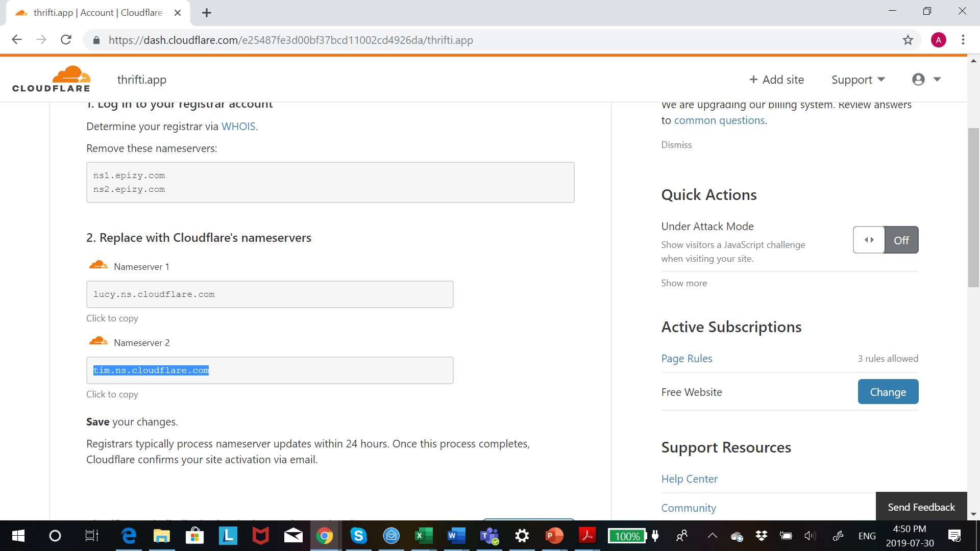Image resolution: width=980 pixels, height=551 pixels.
Task: Open Word from taskbar
Action: 456,536
